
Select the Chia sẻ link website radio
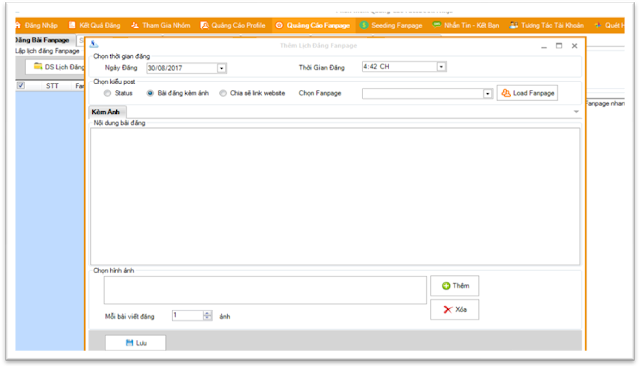pos(223,93)
